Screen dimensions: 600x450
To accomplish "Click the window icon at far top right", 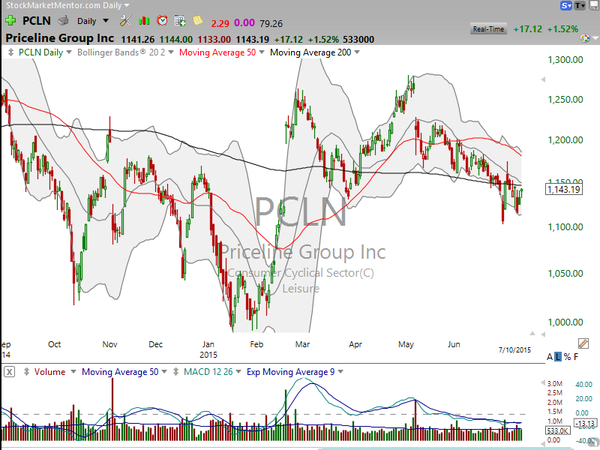I will pyautogui.click(x=594, y=5).
